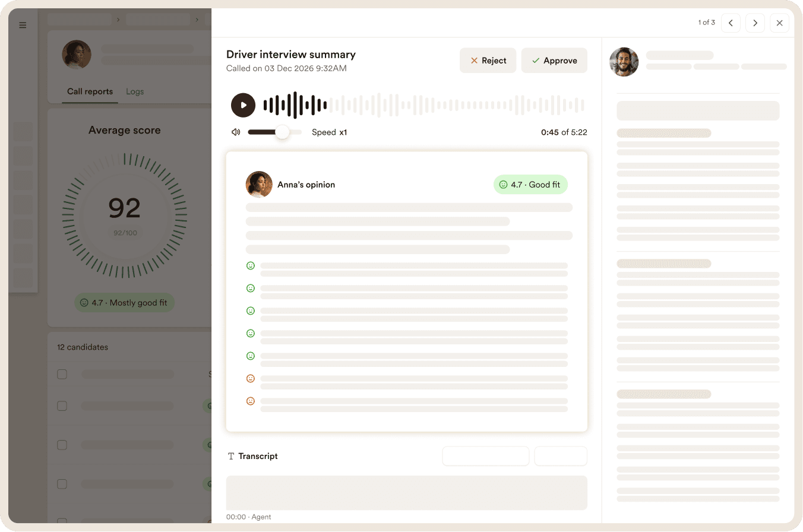Click the 'Called on 03 Dec 2026 9:32AM' text

(x=286, y=68)
